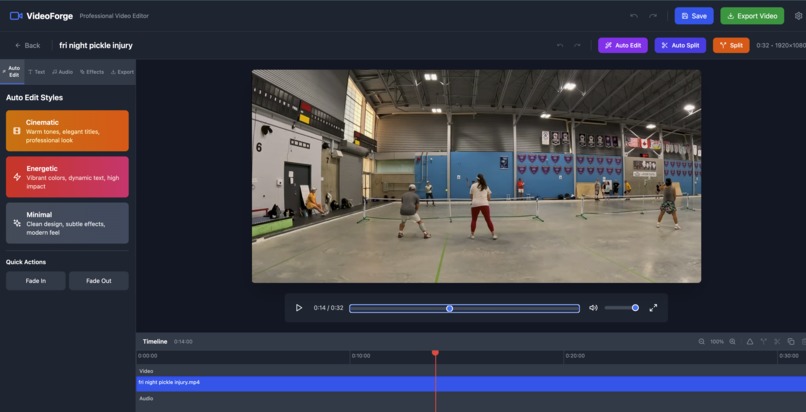This screenshot has height=412, width=806.
Task: Click the triangle marker icon in timeline toolbar
Action: (x=750, y=342)
